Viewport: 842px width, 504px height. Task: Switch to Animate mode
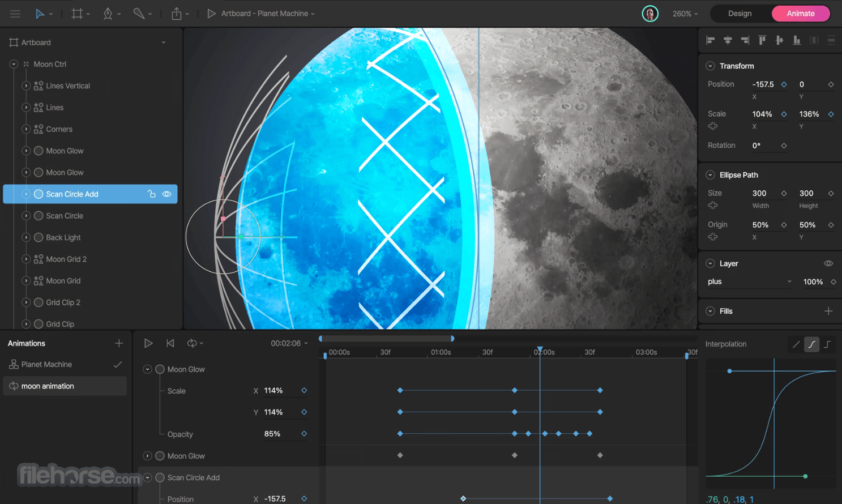800,14
